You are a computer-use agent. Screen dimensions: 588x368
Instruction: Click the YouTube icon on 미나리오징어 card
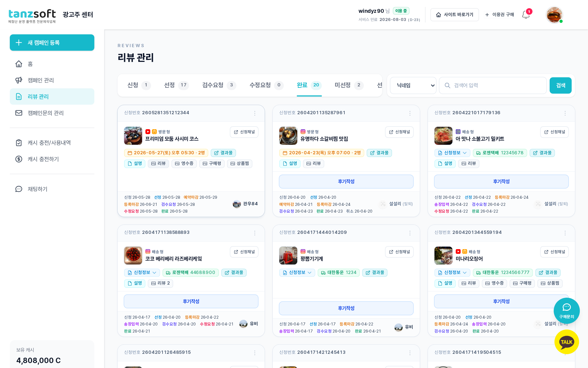point(458,252)
